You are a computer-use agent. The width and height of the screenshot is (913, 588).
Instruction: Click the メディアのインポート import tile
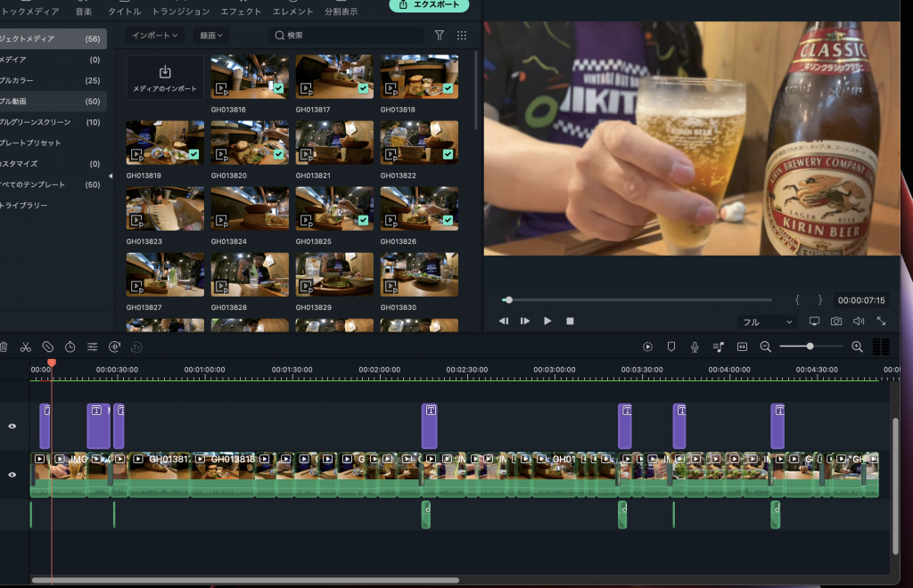[x=165, y=78]
